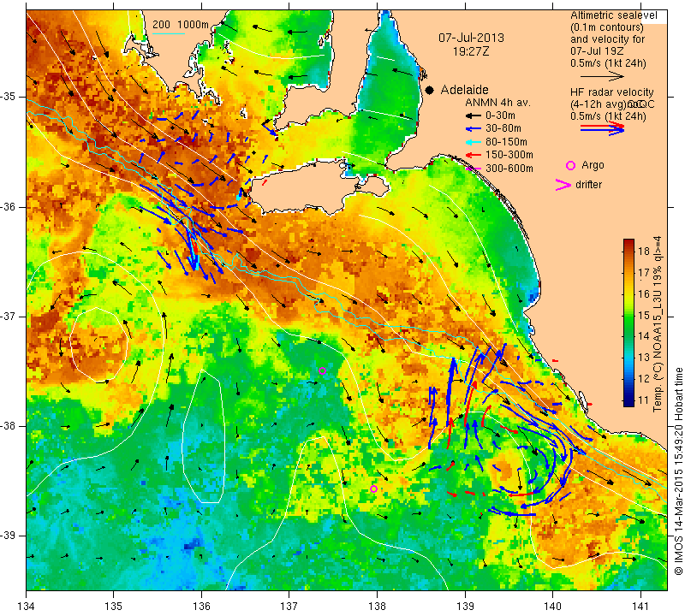The width and height of the screenshot is (685, 616).
Task: Click the '30-80m' depth label
Action: pyautogui.click(x=503, y=129)
